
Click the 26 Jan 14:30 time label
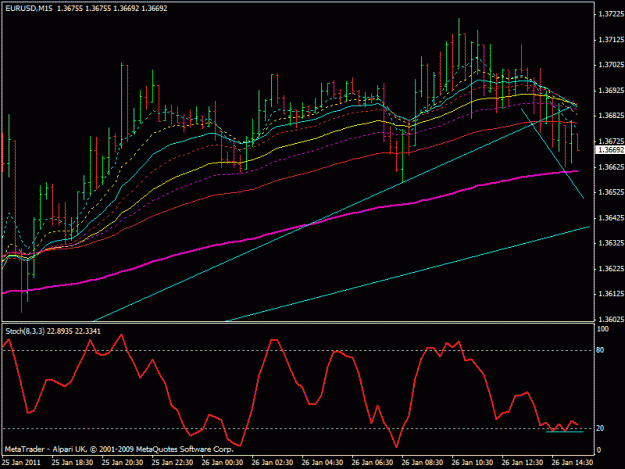pos(572,463)
